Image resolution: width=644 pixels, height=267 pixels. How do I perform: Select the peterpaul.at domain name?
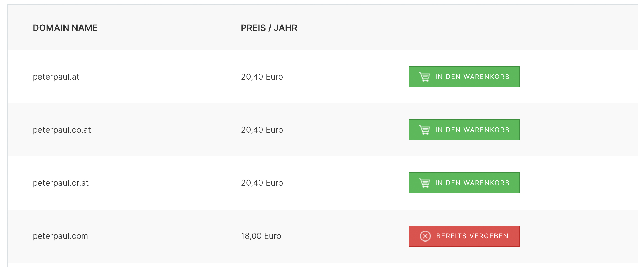coord(56,77)
